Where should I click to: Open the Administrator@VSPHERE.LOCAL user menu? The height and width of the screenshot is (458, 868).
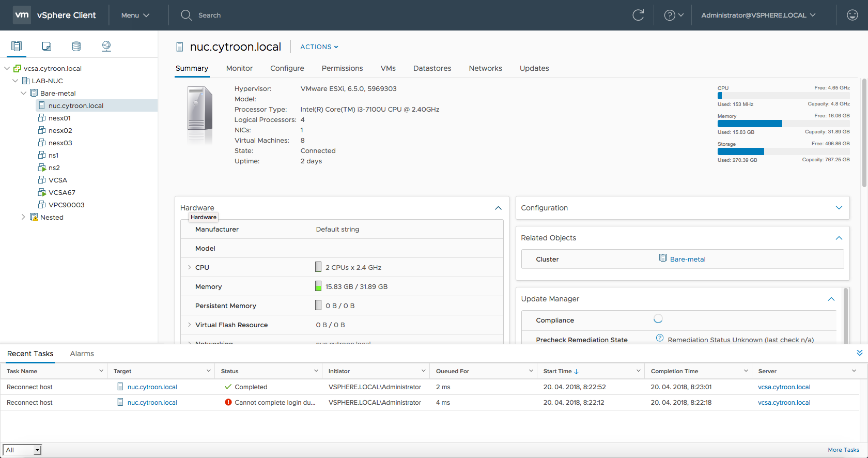point(758,15)
